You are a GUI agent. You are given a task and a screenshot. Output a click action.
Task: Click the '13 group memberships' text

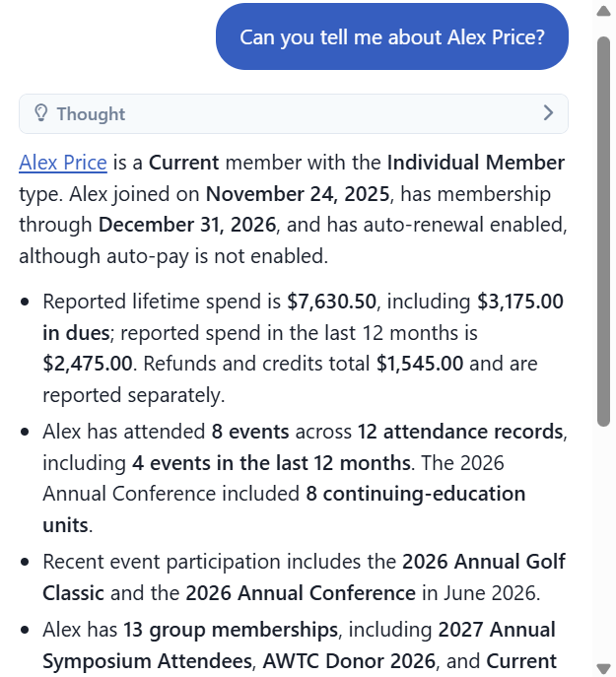coord(231,630)
